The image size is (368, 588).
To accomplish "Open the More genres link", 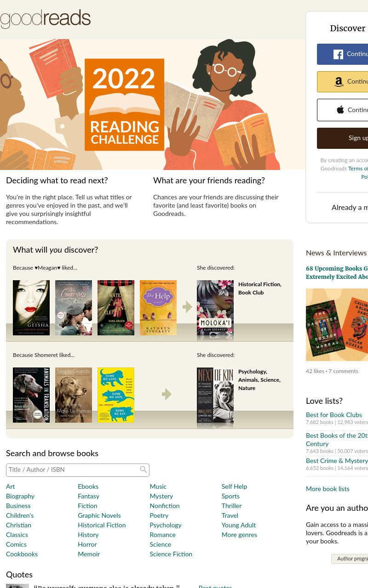I will [x=239, y=535].
